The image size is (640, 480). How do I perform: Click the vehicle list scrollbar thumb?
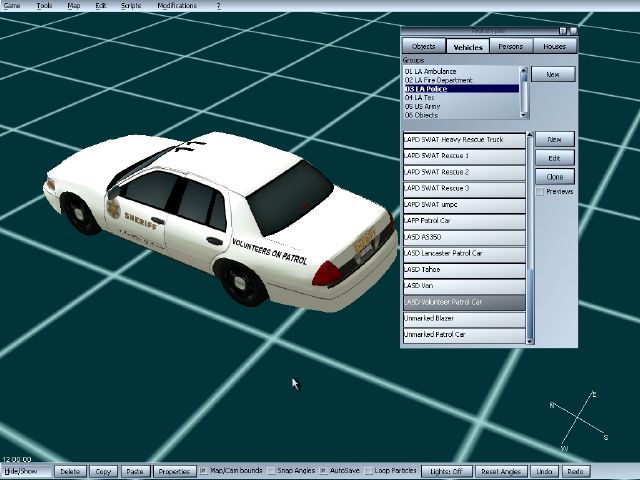530,303
